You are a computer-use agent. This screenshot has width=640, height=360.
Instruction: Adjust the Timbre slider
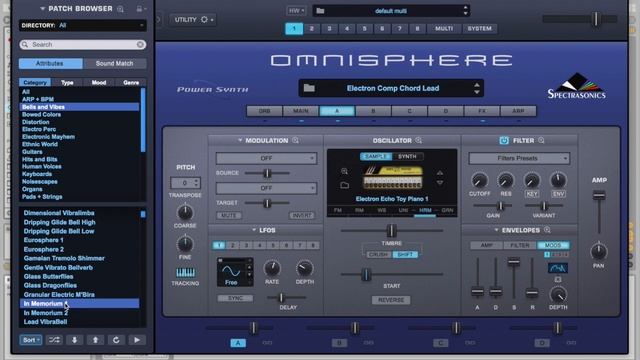pos(391,231)
